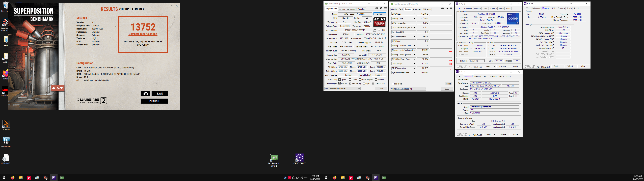Refresh the GPU-Z Graphics Card window

click(x=381, y=8)
